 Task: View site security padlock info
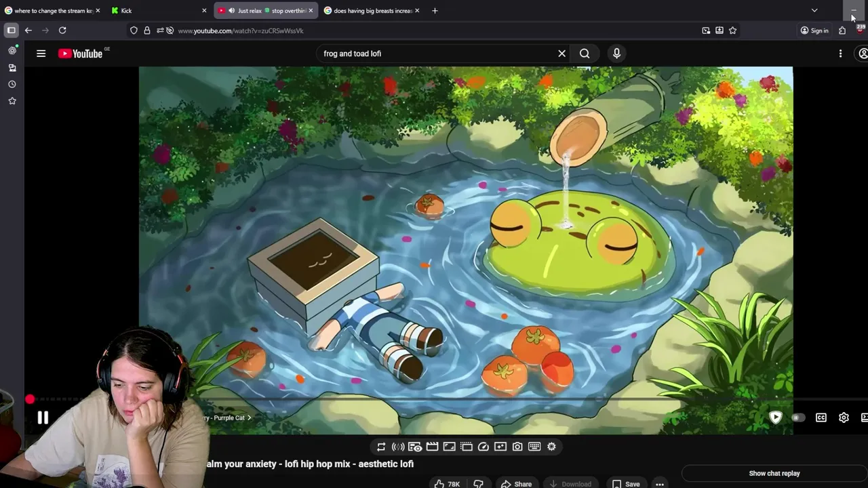[146, 30]
